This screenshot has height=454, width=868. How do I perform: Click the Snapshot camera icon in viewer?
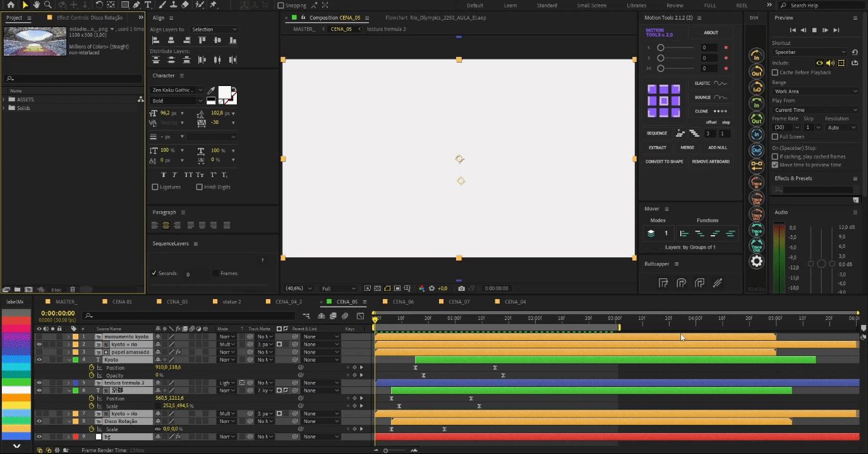[x=462, y=288]
